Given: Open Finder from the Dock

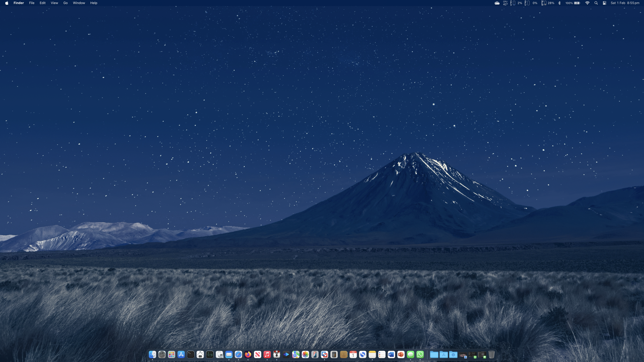Looking at the screenshot, I should click(x=152, y=355).
